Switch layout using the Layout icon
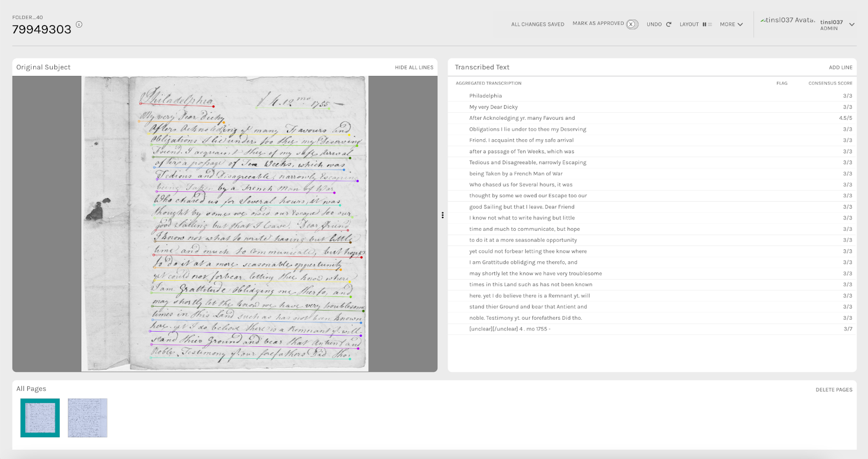Screen dimensions: 868x459 pyautogui.click(x=707, y=24)
